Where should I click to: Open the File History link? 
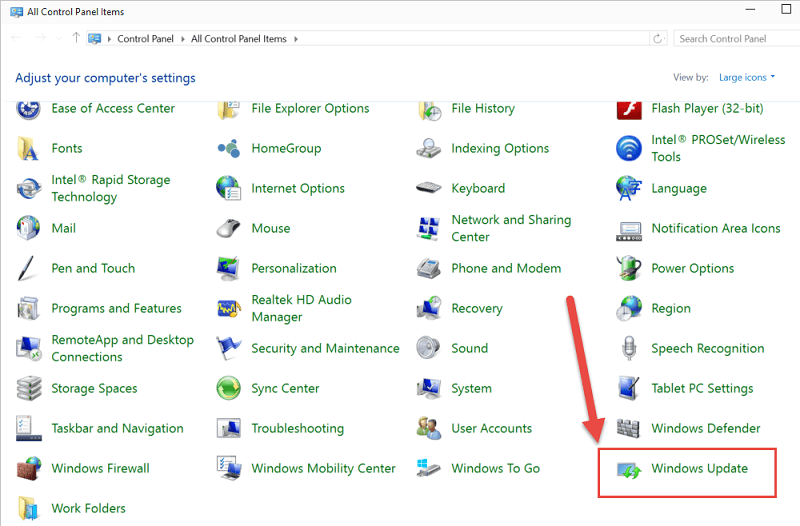483,108
